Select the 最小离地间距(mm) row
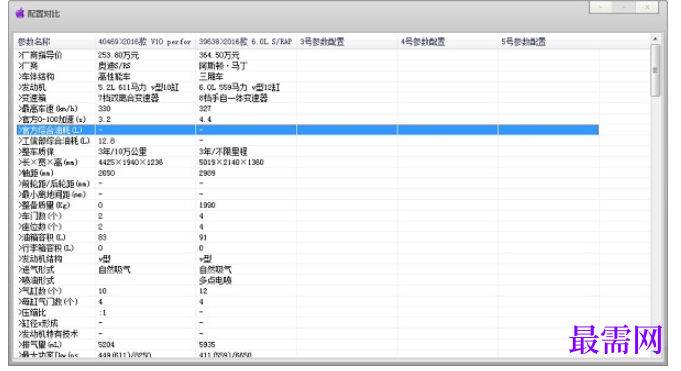The height and width of the screenshot is (371, 681). pyautogui.click(x=307, y=194)
